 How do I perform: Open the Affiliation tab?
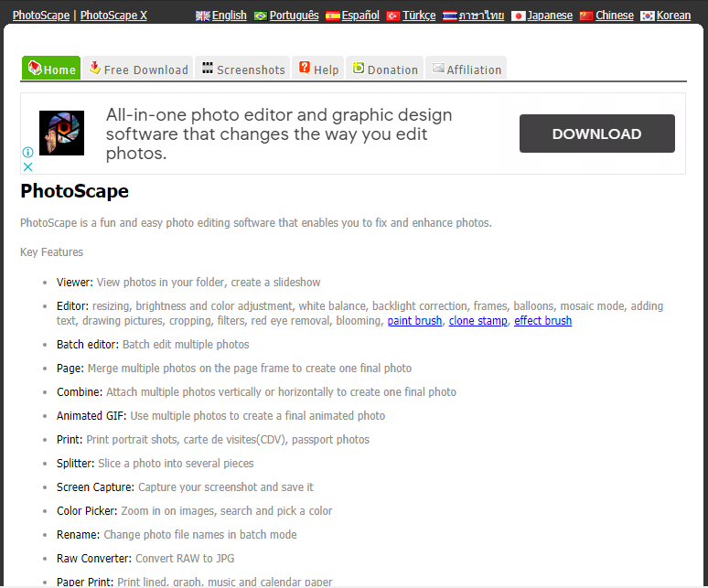point(466,69)
